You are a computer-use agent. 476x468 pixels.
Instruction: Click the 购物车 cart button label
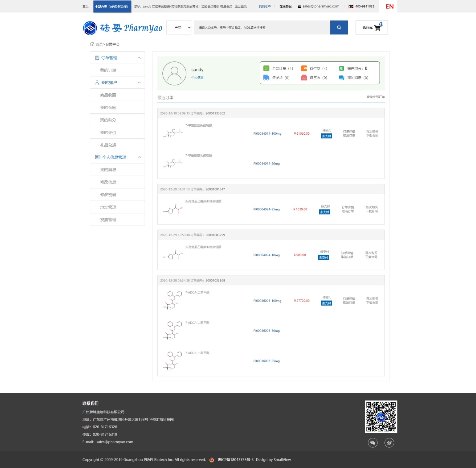coord(368,28)
